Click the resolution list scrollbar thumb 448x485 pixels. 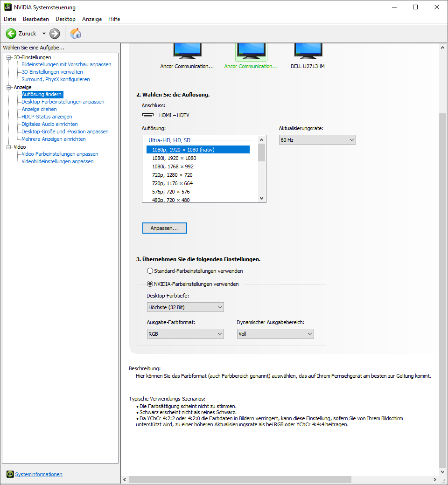[x=262, y=152]
